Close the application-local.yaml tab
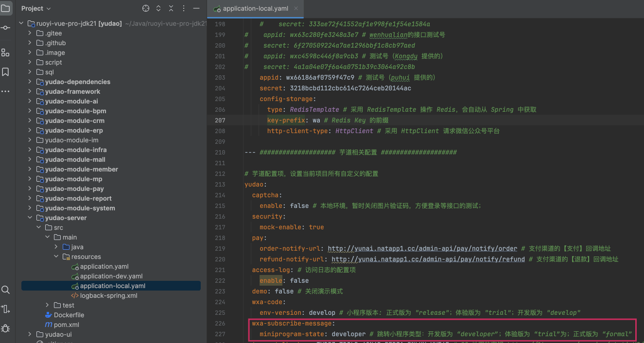Screen dimensions: 644x343 [x=296, y=8]
